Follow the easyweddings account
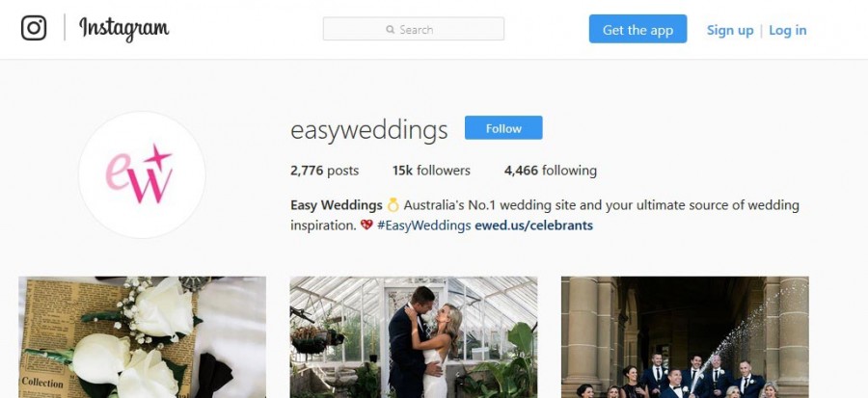The height and width of the screenshot is (398, 868). 503,128
